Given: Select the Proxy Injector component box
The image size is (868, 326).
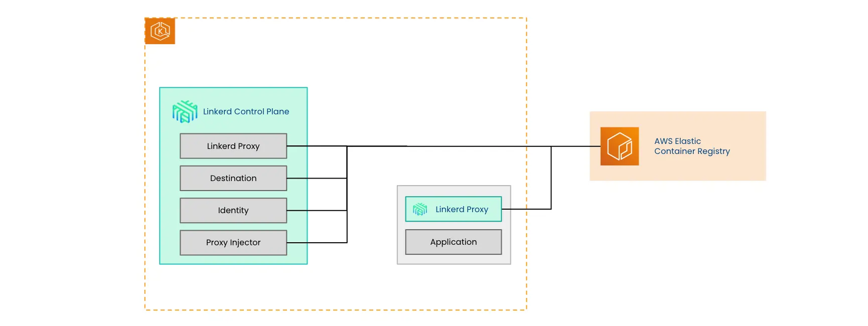Looking at the screenshot, I should [x=233, y=242].
